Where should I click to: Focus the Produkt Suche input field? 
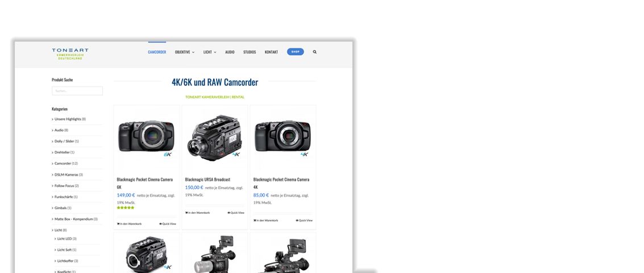coord(77,91)
